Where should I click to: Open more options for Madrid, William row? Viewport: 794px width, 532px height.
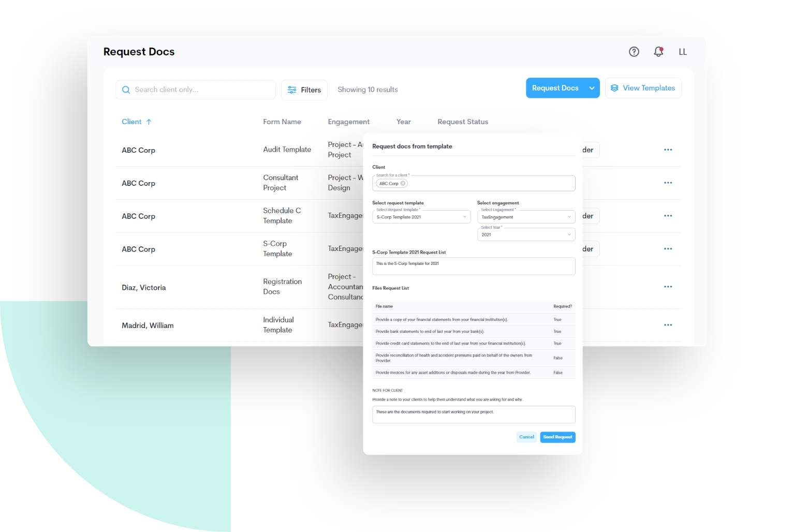[x=668, y=325]
